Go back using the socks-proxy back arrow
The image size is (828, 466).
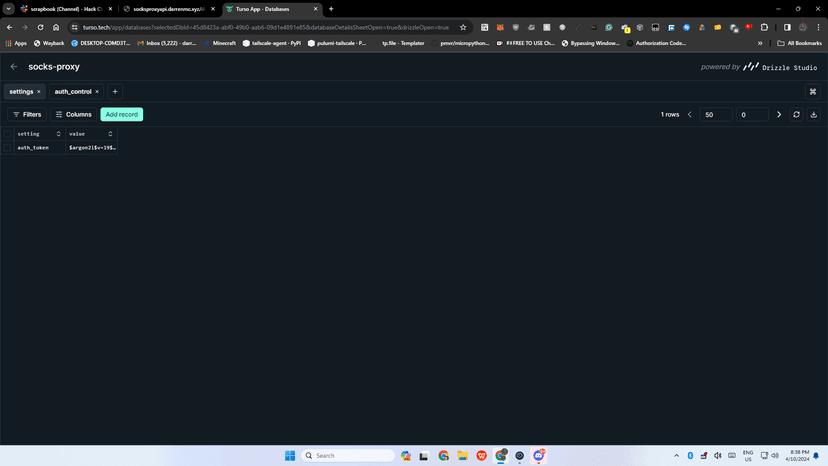(x=14, y=67)
